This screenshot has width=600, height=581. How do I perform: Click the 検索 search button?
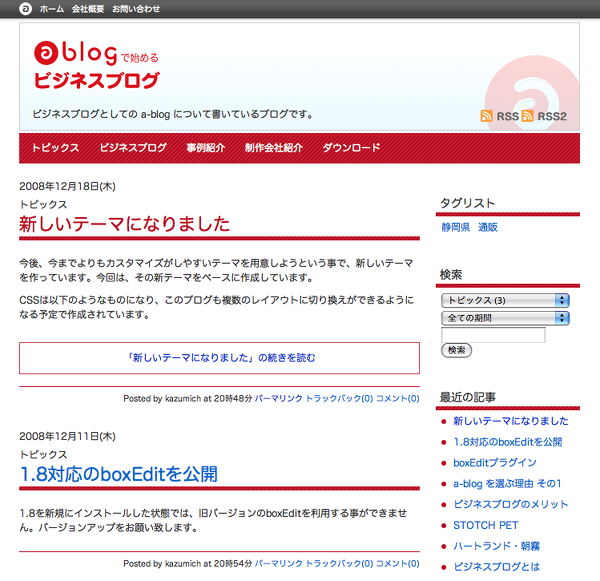point(457,350)
